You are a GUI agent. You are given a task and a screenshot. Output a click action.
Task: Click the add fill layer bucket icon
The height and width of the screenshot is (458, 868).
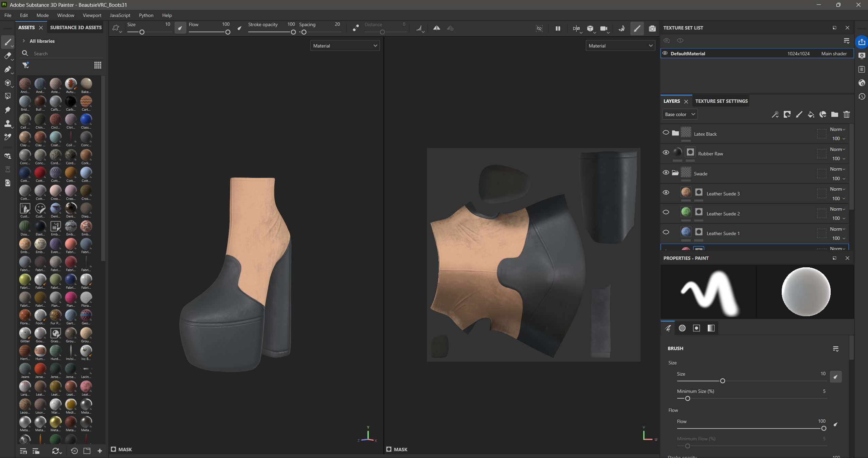(811, 114)
